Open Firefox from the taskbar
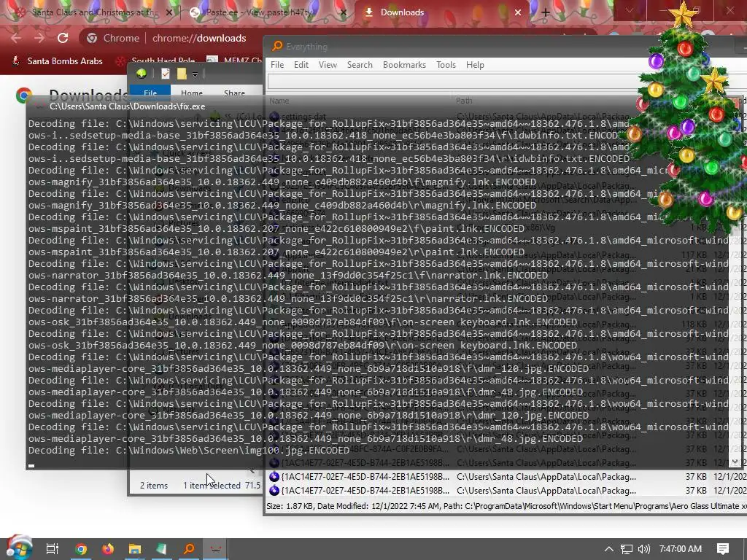This screenshot has height=560, width=747. (x=108, y=549)
